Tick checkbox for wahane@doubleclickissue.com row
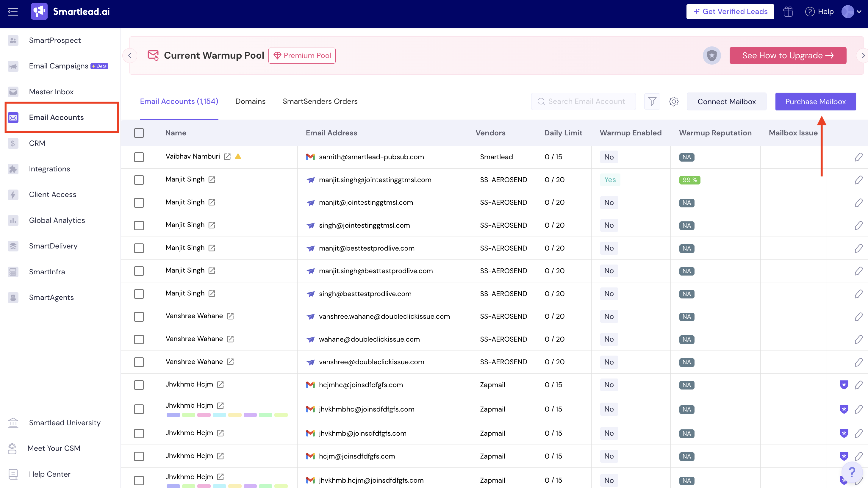The image size is (868, 488). [x=139, y=340]
